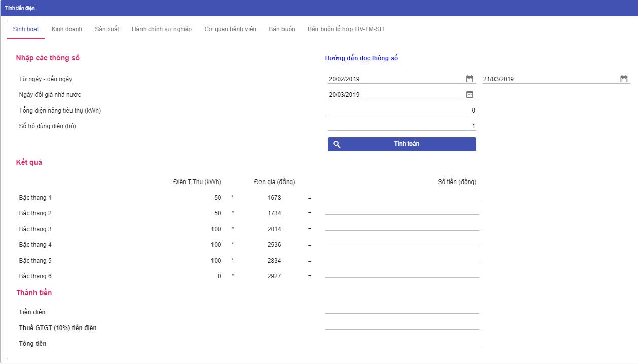This screenshot has width=638, height=364.
Task: Click the start date field 20/02/2019
Action: [396, 79]
